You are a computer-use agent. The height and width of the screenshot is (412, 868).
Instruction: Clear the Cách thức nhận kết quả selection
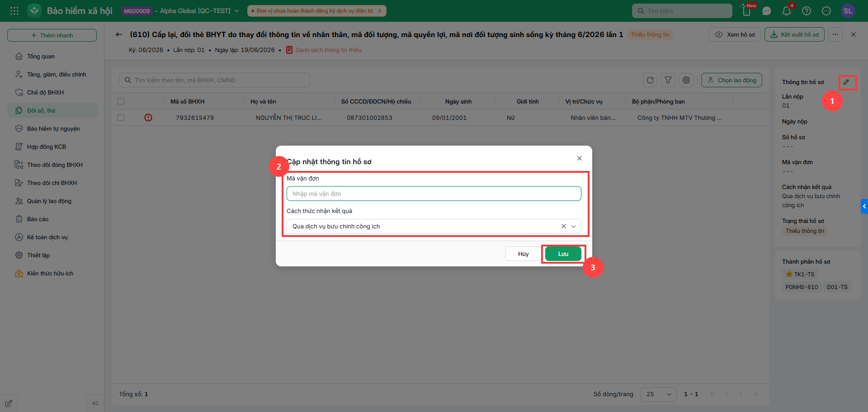[x=564, y=226]
